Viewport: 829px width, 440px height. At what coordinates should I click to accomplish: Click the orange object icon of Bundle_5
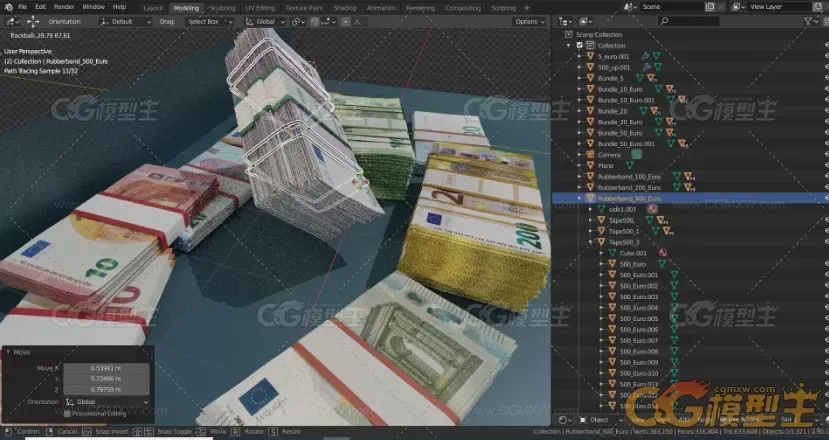click(590, 78)
